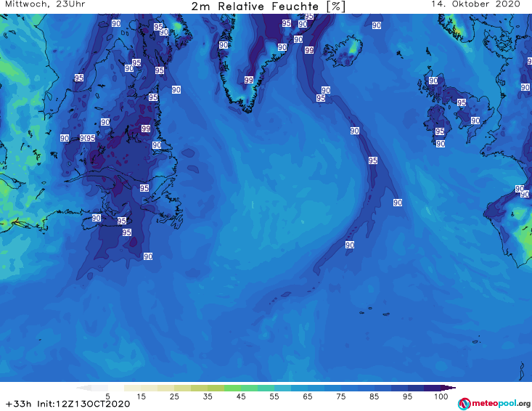The image size is (532, 411).
Task: Click the '35' tick on the color scale
Action: pyautogui.click(x=208, y=396)
